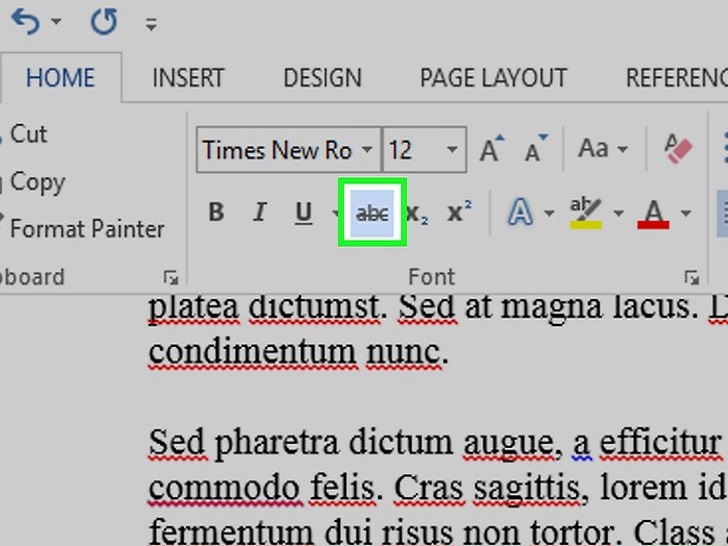Viewport: 728px width, 546px height.
Task: Click the Format Painter button
Action: pyautogui.click(x=86, y=229)
